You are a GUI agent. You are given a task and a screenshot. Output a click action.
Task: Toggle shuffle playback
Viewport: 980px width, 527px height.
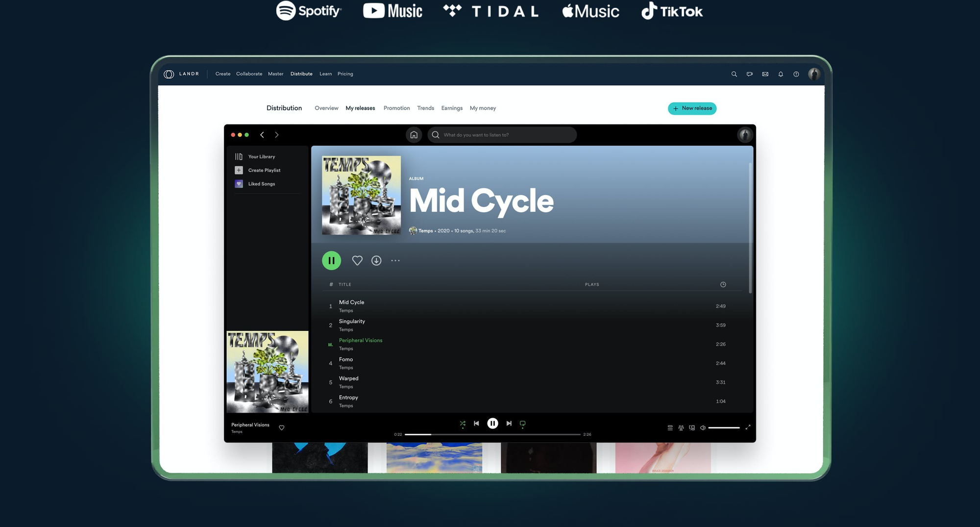click(x=463, y=424)
